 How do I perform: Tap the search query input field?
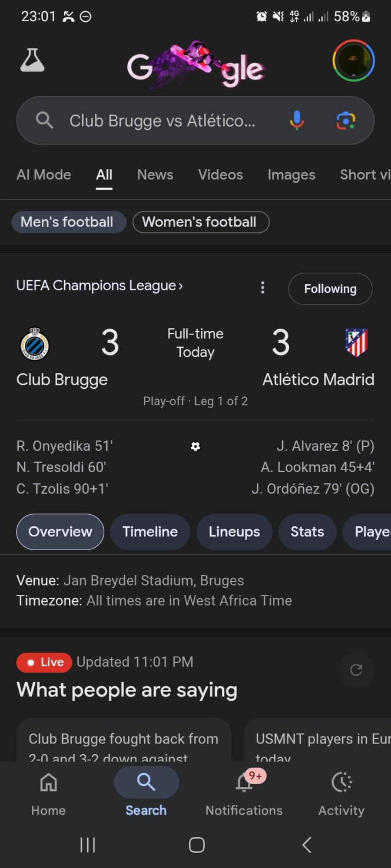pos(162,121)
